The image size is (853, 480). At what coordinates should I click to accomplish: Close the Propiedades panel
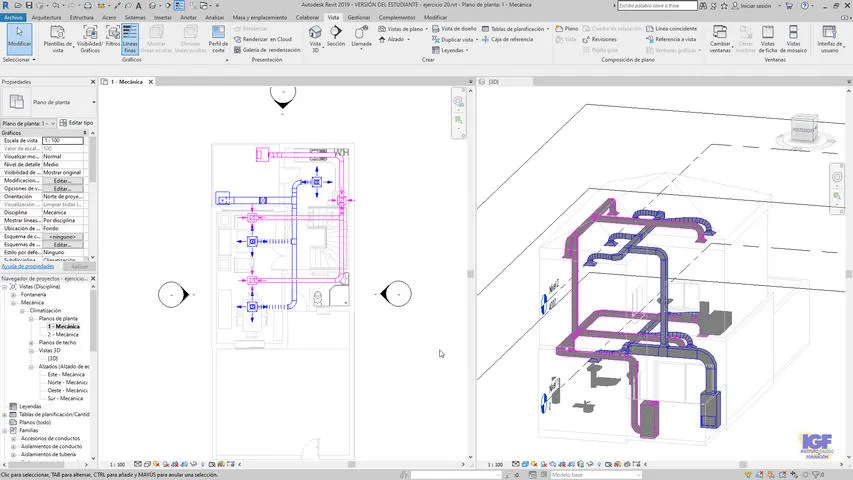[x=92, y=82]
